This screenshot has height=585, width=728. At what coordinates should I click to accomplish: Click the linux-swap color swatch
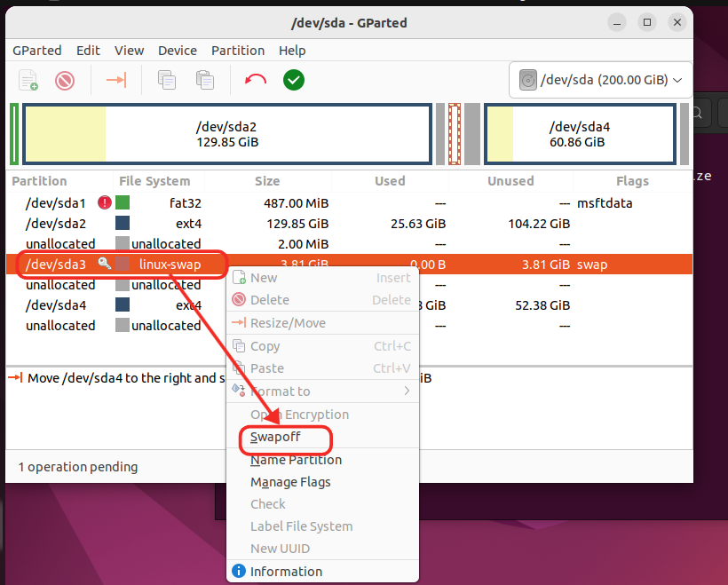123,264
